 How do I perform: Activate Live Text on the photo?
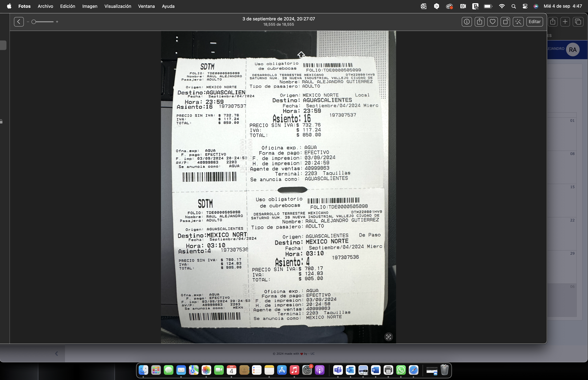[x=388, y=337]
